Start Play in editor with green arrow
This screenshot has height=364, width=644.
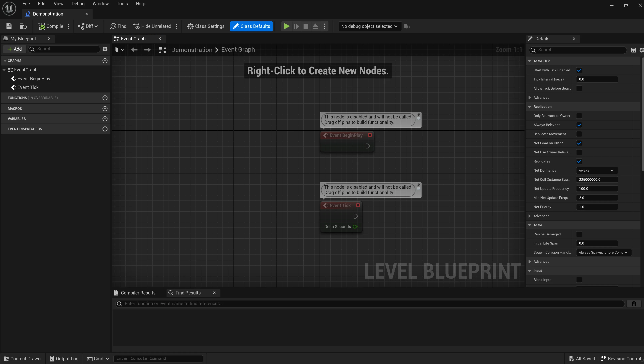tap(287, 26)
